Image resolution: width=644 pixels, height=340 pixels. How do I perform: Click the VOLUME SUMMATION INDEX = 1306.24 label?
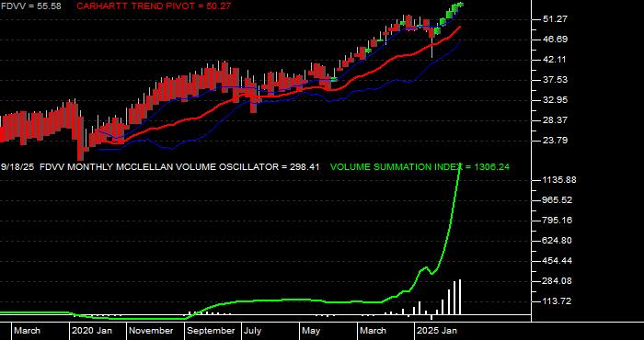click(x=420, y=167)
